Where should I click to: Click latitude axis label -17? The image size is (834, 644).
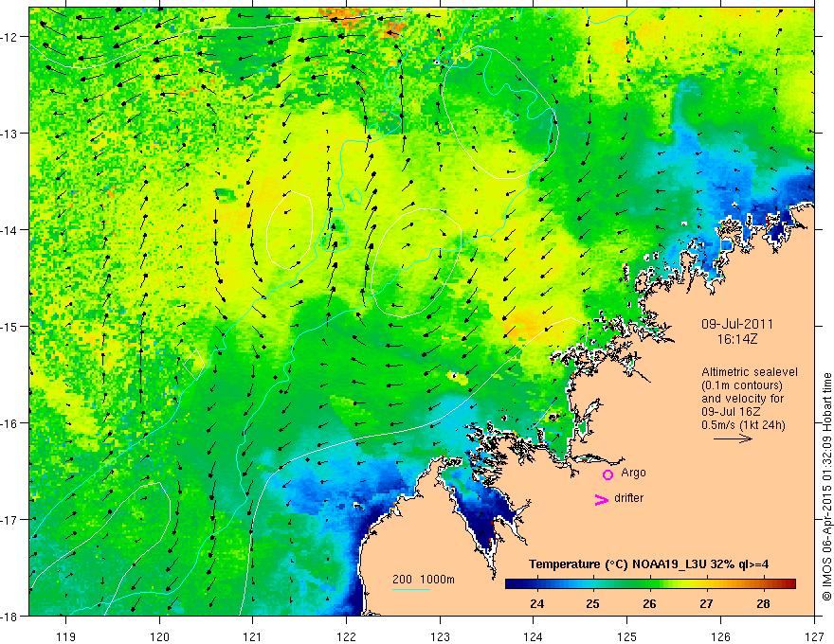tap(9, 519)
